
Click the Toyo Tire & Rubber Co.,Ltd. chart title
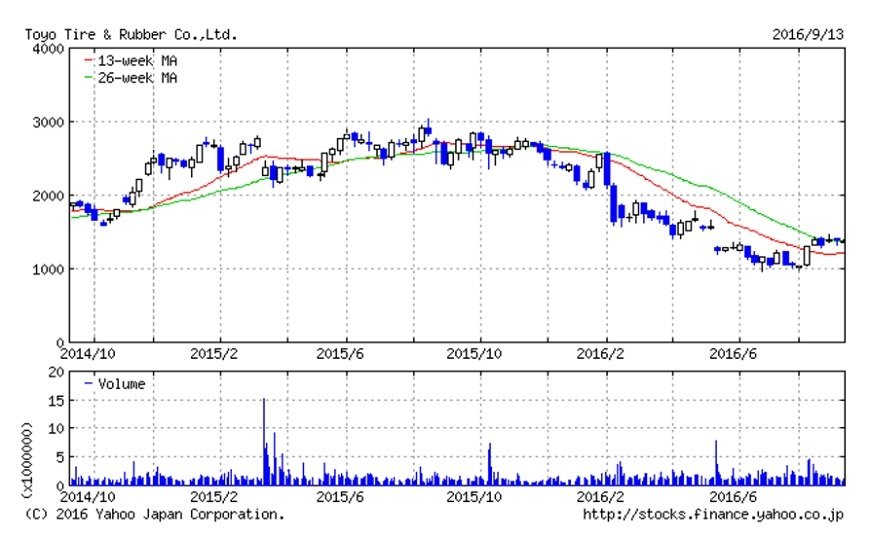click(x=131, y=35)
